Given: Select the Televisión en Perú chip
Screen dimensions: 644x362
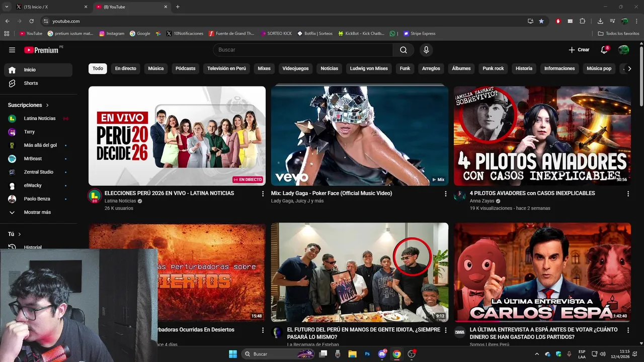Looking at the screenshot, I should [226, 68].
